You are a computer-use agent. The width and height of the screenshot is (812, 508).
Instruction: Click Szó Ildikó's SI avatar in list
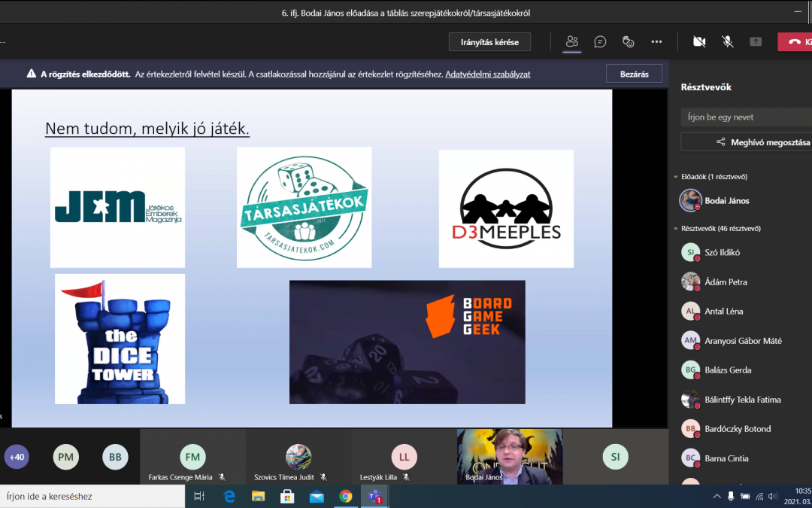(x=690, y=253)
